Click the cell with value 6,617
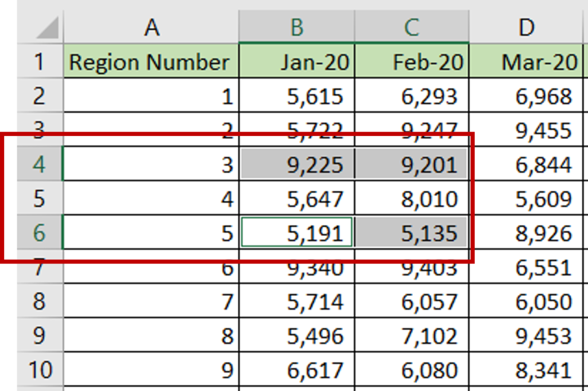 (x=296, y=370)
